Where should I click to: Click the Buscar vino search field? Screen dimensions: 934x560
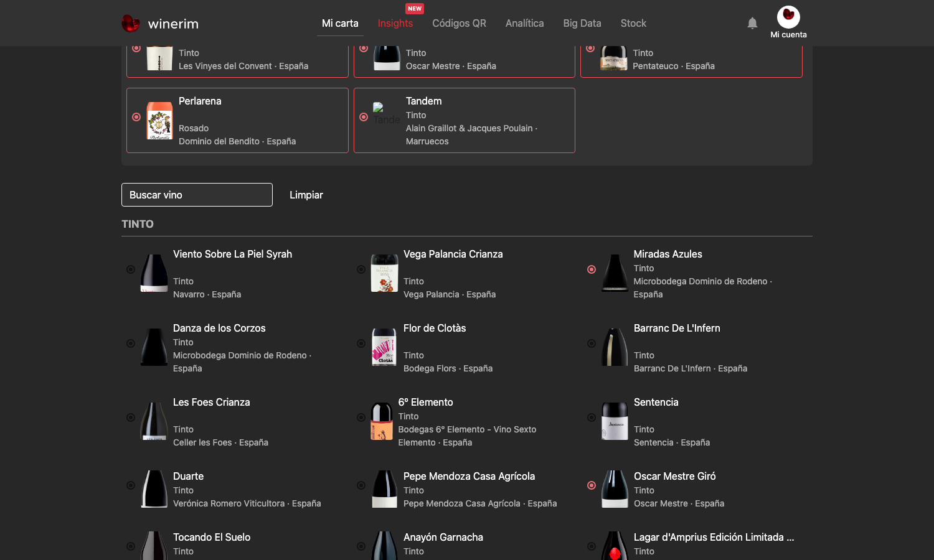pos(197,195)
